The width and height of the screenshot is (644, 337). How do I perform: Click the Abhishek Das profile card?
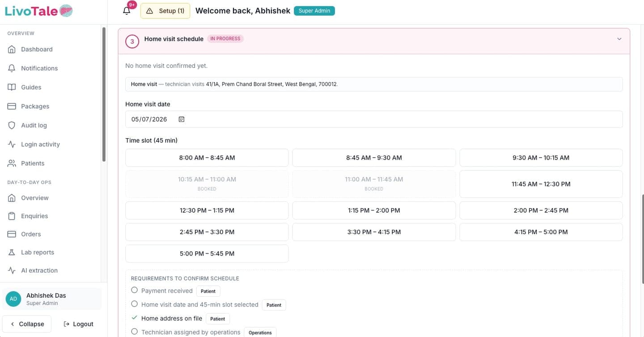pos(52,299)
